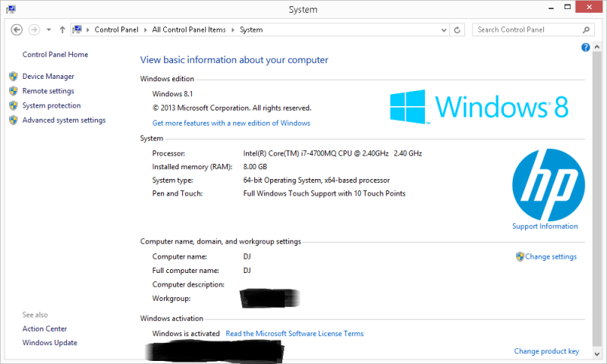Refresh the System page
This screenshot has height=364, width=607.
click(458, 30)
